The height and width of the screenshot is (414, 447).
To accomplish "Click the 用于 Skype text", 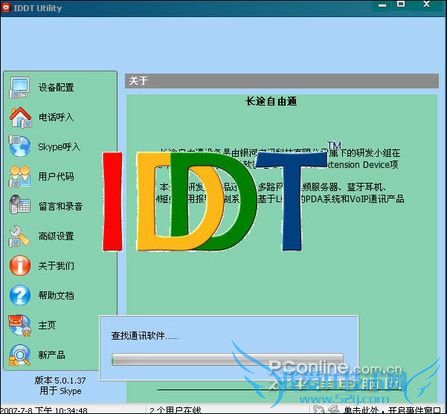I will 60,391.
